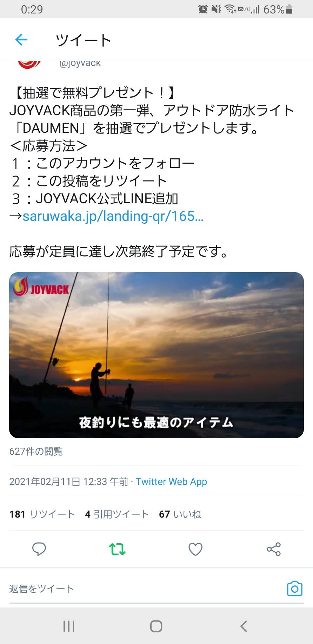Toggle the green retweet icon

pyautogui.click(x=117, y=549)
